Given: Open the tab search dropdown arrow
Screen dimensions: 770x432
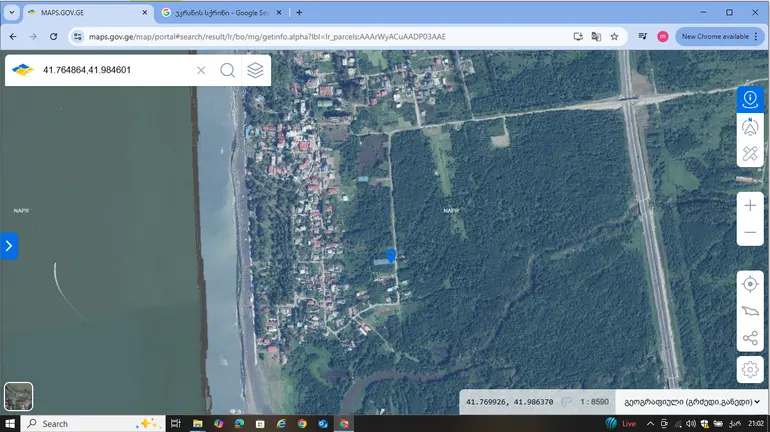Looking at the screenshot, I should click(x=11, y=13).
